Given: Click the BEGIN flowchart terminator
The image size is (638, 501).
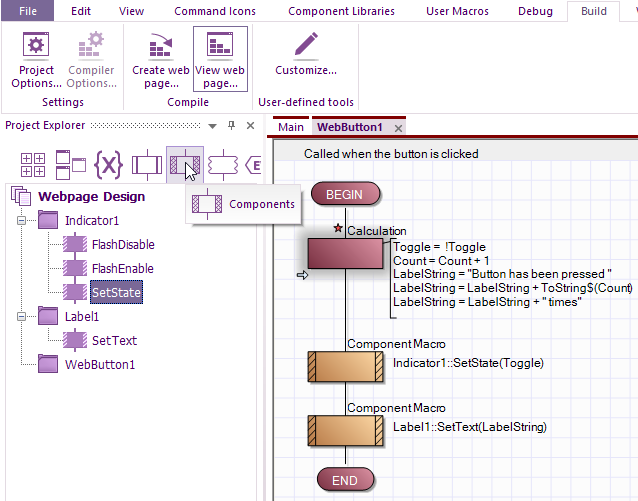Looking at the screenshot, I should point(345,194).
